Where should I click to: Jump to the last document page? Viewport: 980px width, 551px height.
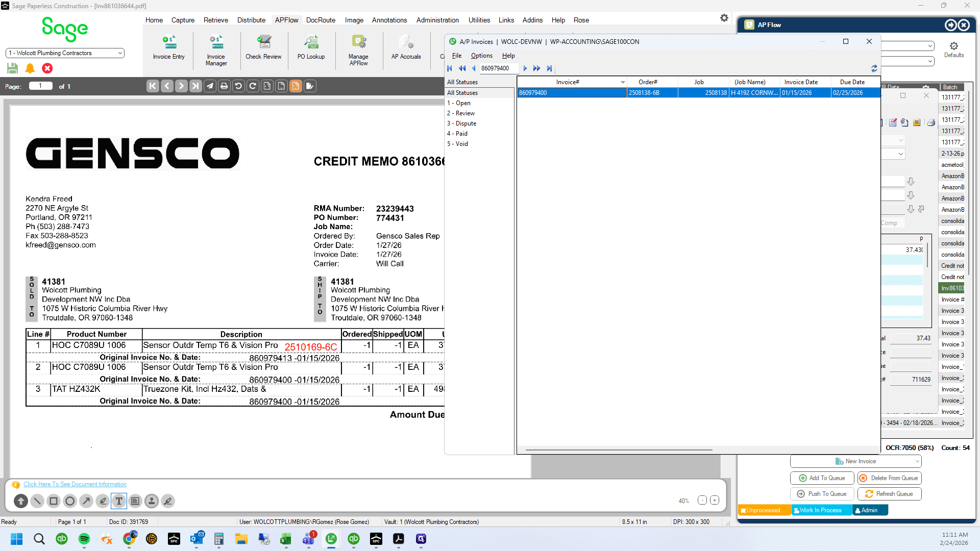pyautogui.click(x=195, y=86)
